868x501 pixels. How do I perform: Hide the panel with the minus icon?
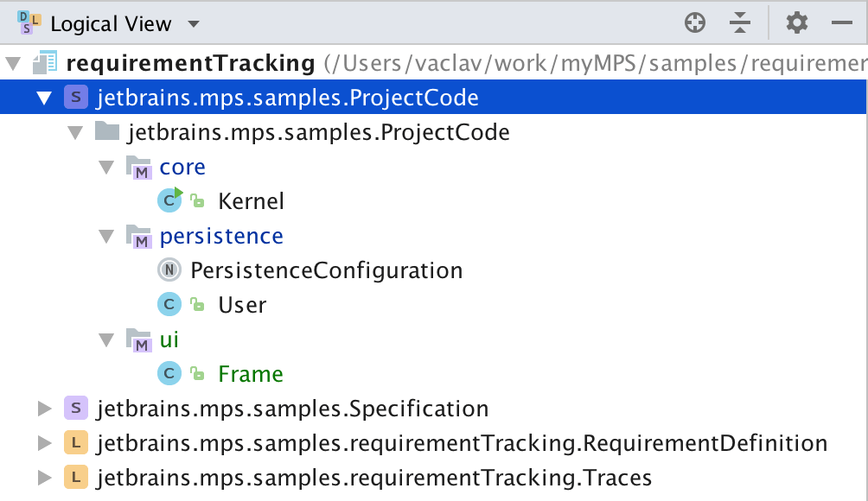pyautogui.click(x=842, y=23)
